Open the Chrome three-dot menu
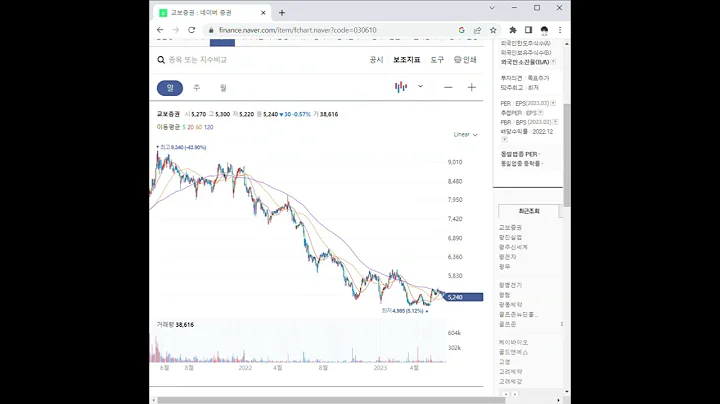The height and width of the screenshot is (404, 720). 560,30
